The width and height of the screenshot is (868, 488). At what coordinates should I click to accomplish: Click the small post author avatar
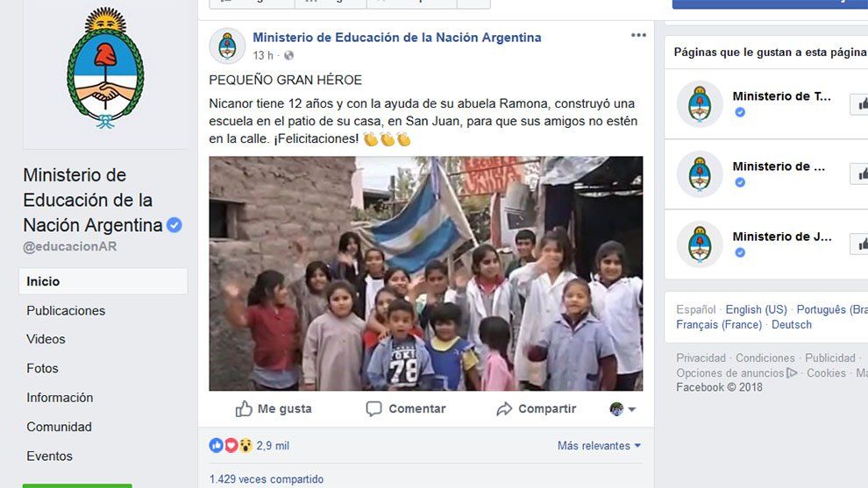pos(227,46)
